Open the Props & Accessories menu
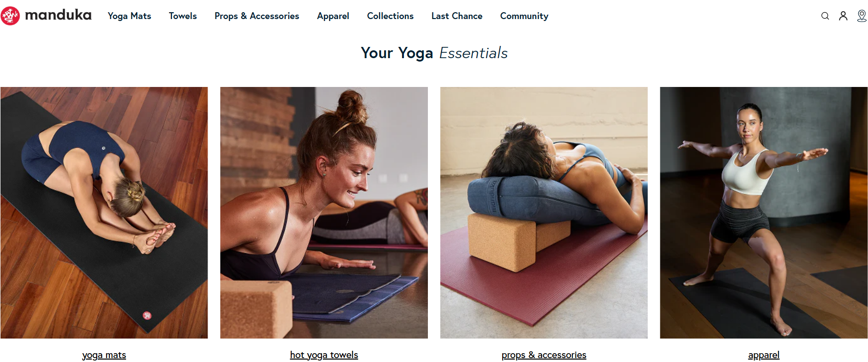 tap(257, 16)
